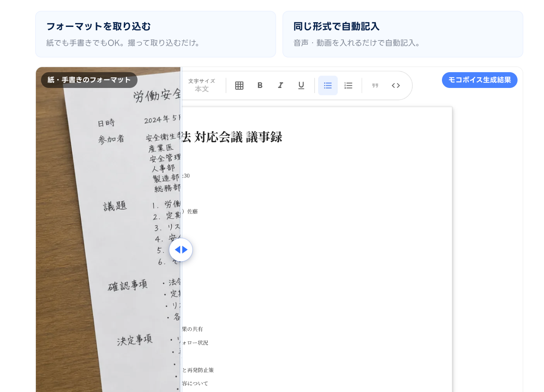Select the 同じ形式で自動記入 card
This screenshot has width=544, height=392.
click(403, 34)
